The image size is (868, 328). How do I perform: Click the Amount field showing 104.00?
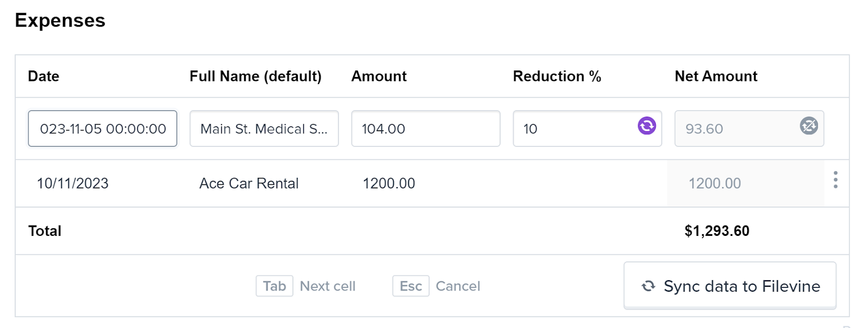426,128
